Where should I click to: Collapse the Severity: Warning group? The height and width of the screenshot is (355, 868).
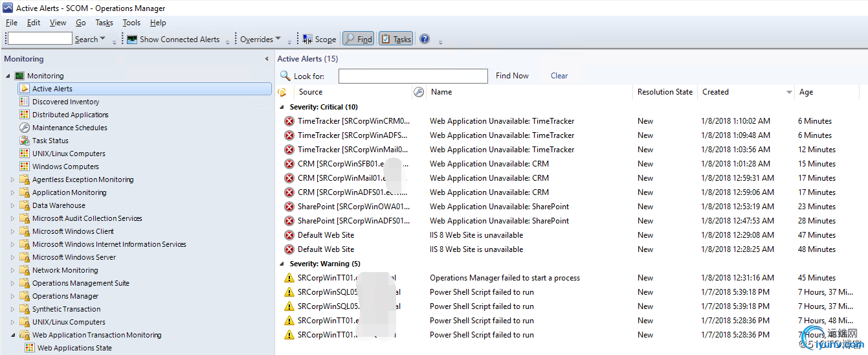click(282, 264)
